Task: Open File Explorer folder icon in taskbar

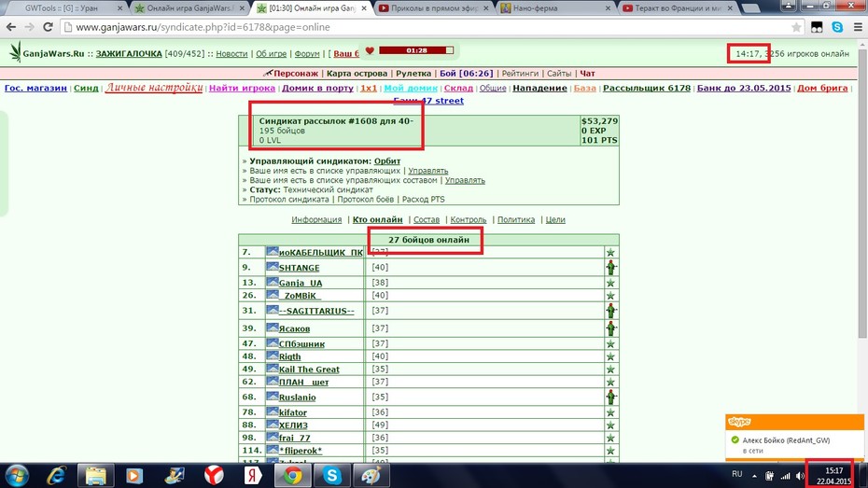Action: pyautogui.click(x=96, y=475)
